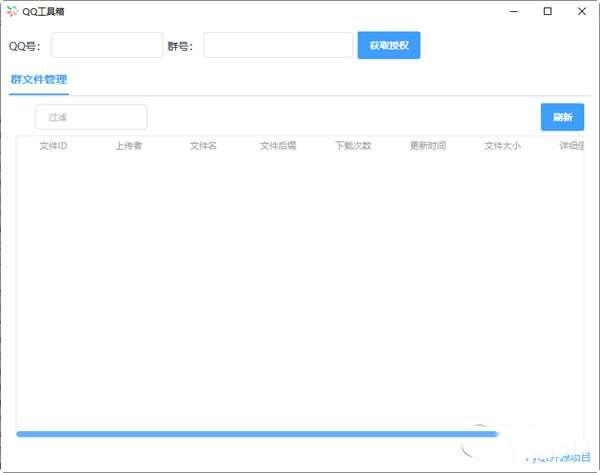Switch to the 群文件管理 tab
This screenshot has width=600, height=473.
click(39, 80)
